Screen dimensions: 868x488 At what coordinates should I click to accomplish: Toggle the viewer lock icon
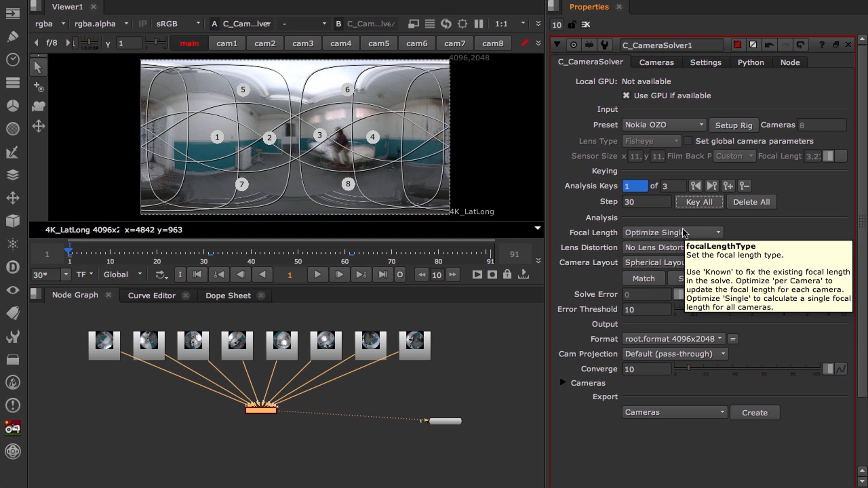click(x=507, y=275)
